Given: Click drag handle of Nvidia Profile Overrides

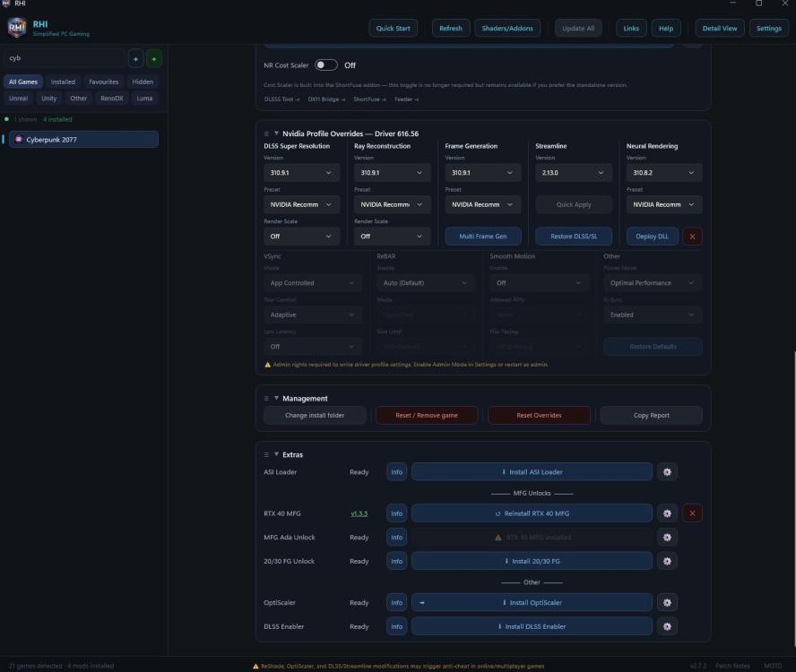Looking at the screenshot, I should [266, 134].
